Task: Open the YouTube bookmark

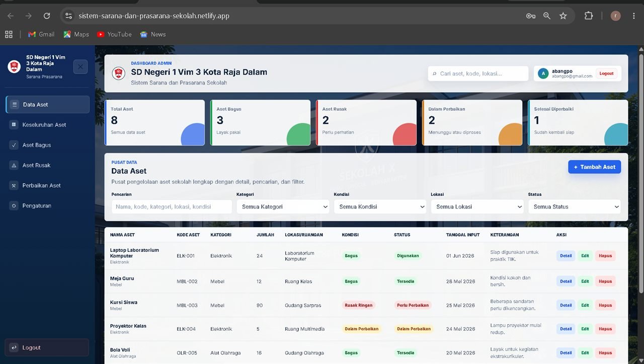Action: [114, 34]
